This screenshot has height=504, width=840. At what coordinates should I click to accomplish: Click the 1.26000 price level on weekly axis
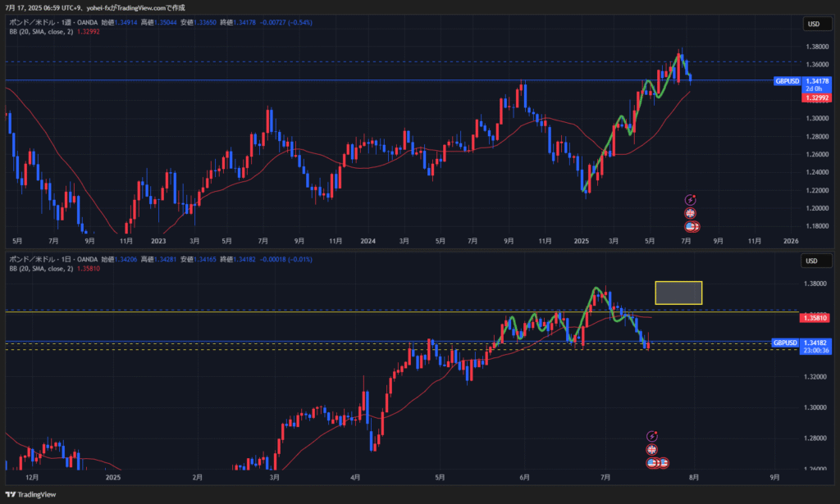pos(817,155)
